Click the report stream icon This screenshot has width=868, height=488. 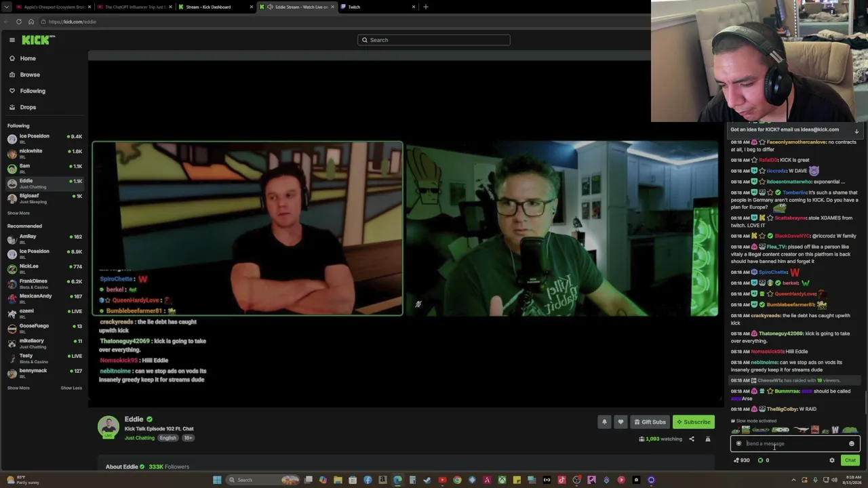(x=708, y=439)
